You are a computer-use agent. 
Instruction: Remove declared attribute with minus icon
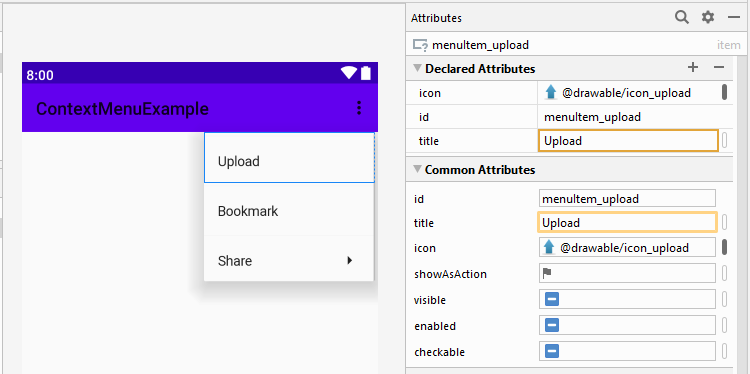point(719,67)
